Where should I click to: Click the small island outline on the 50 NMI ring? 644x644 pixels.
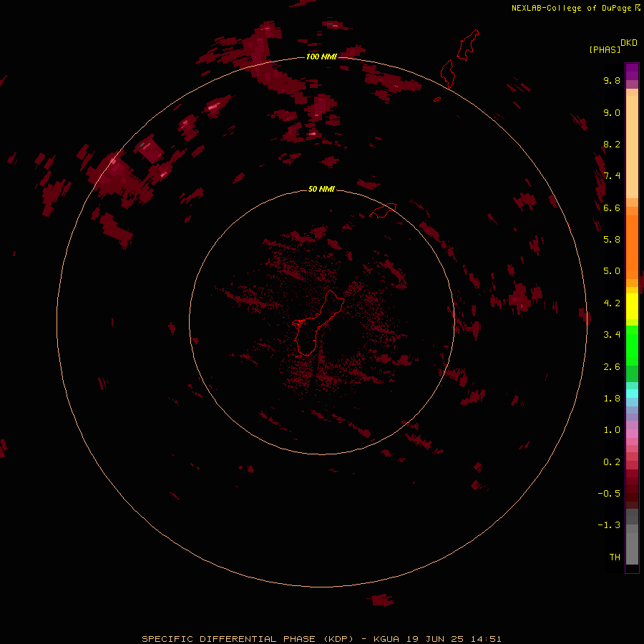(x=383, y=210)
